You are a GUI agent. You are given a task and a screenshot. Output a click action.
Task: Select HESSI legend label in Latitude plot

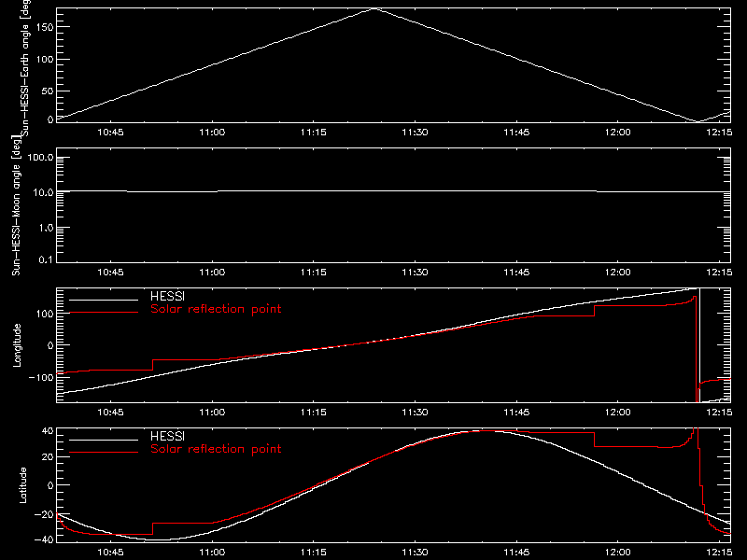[x=167, y=437]
